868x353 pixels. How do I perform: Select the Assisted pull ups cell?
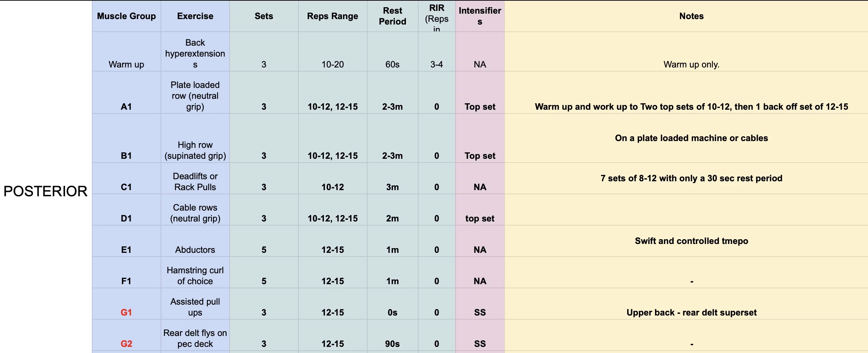point(195,307)
